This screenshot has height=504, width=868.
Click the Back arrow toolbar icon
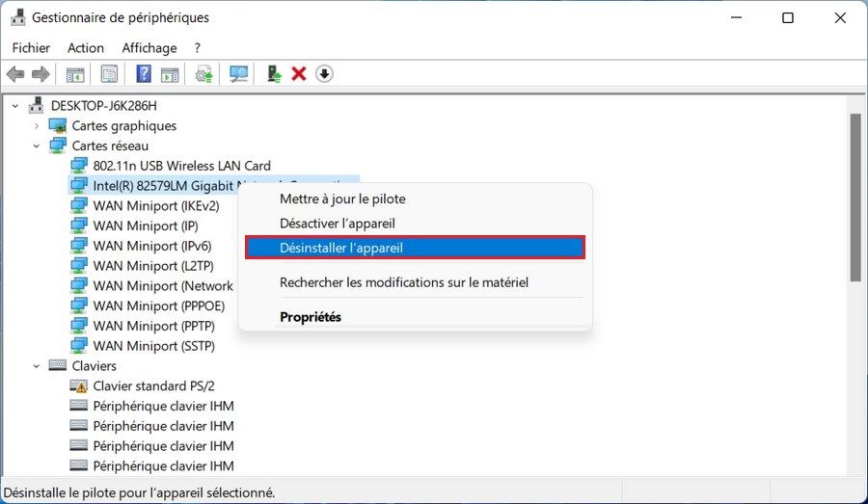pyautogui.click(x=15, y=73)
